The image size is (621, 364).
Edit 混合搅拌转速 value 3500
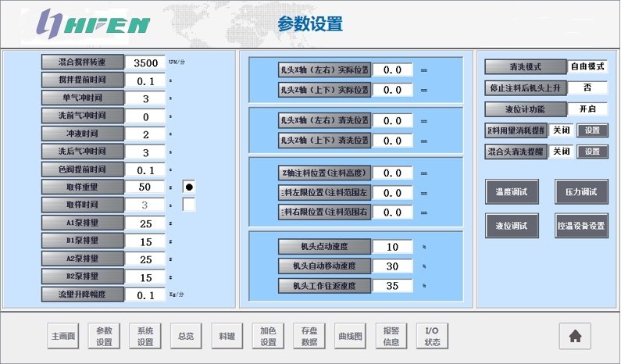point(145,62)
